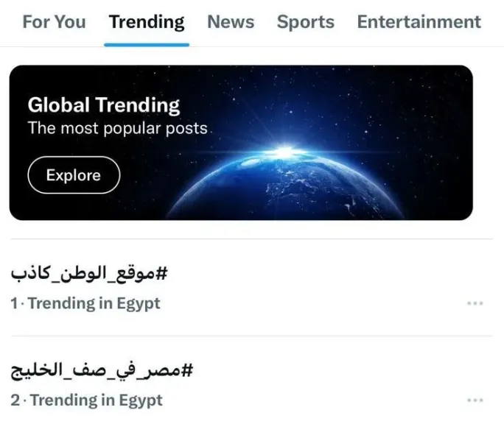Switch to the Entertainment tab
The width and height of the screenshot is (504, 424).
419,22
